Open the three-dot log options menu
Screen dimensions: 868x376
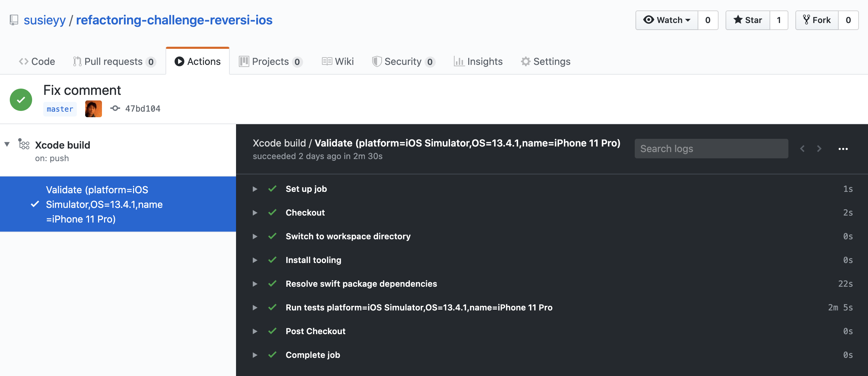(843, 149)
